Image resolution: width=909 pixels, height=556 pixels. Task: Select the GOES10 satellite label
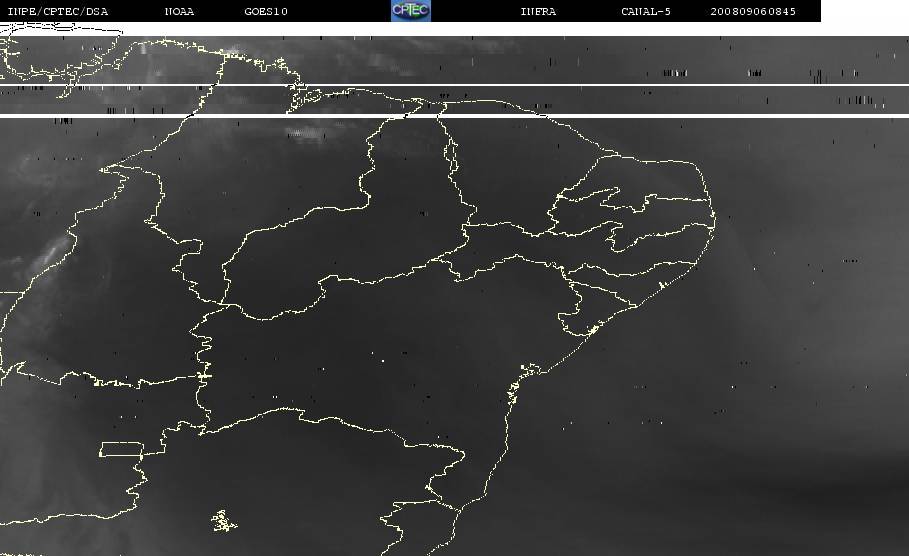tap(265, 12)
